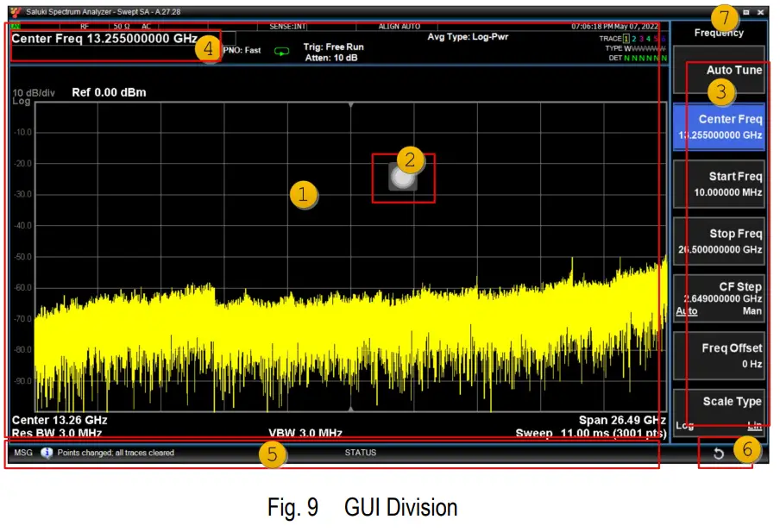Viewport: 780px width, 532px height.
Task: Click the SENSE:INT header indicator
Action: (287, 27)
